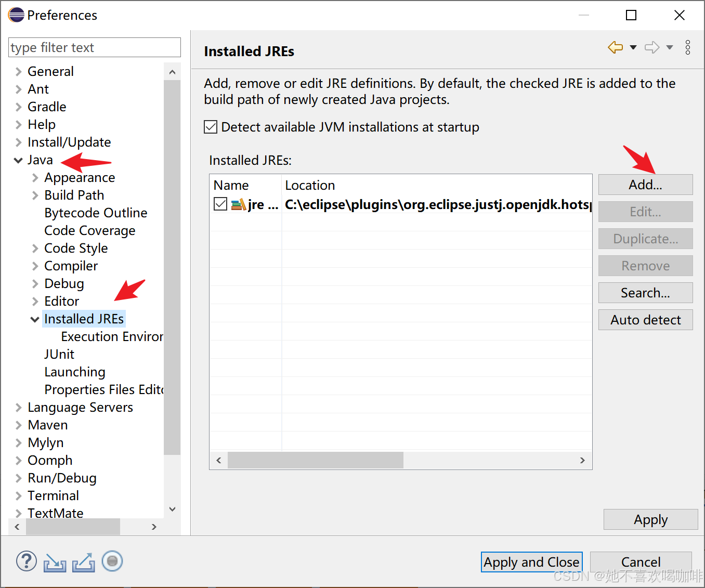
Task: Expand the Compiler node
Action: [x=35, y=266]
